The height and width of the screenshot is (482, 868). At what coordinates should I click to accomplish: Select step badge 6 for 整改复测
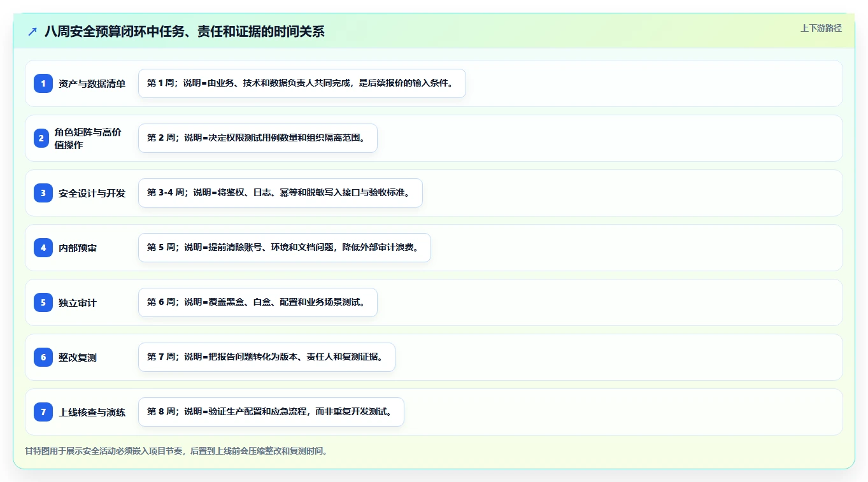click(x=43, y=357)
